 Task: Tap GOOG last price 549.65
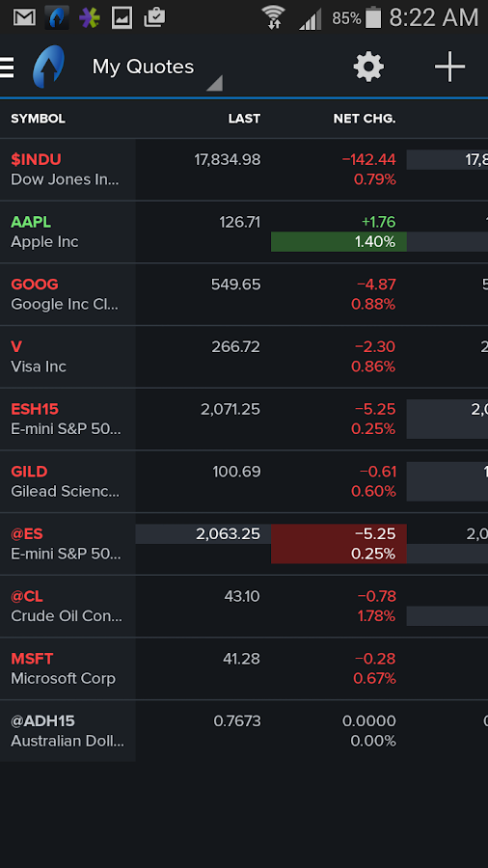235,284
